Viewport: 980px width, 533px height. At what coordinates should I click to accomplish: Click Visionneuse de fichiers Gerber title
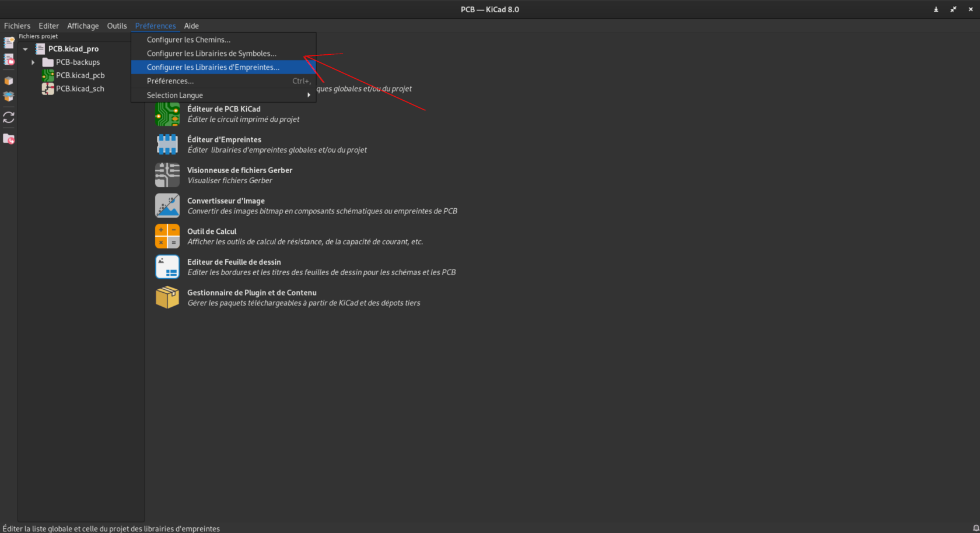click(x=240, y=170)
